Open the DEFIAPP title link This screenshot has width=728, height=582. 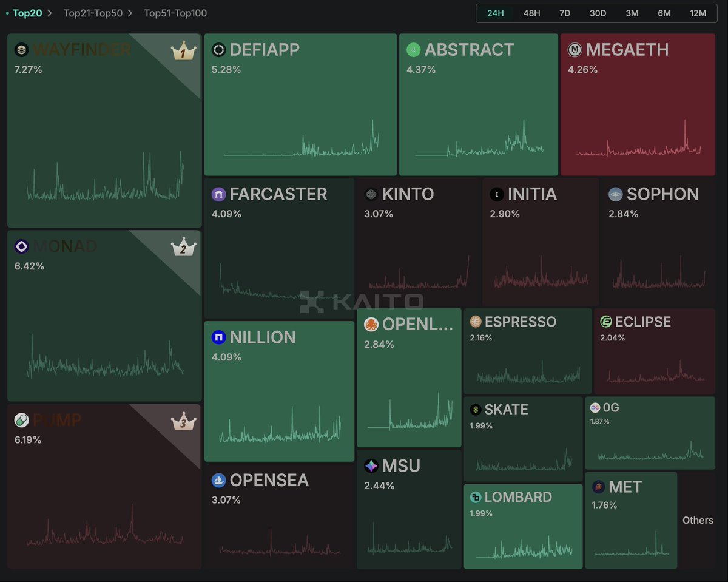coord(265,50)
